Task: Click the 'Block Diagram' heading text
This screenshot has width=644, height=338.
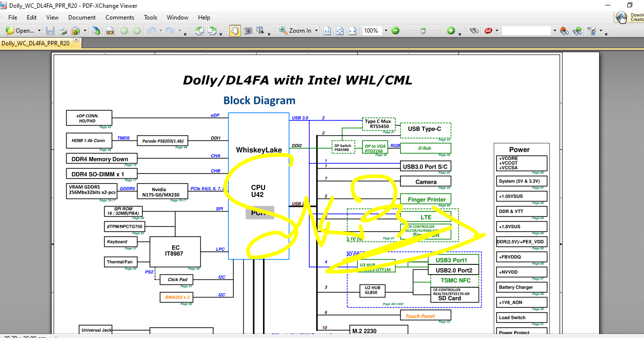Action: (259, 100)
